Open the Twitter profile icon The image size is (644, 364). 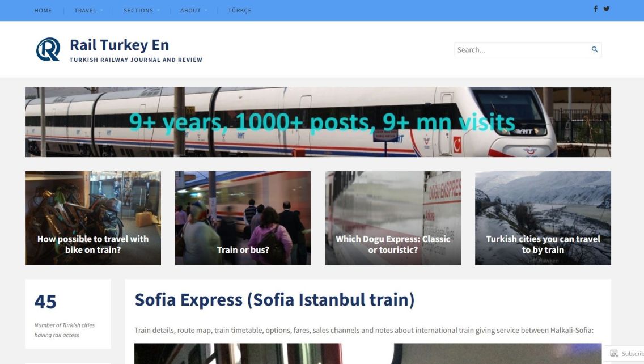(x=606, y=9)
